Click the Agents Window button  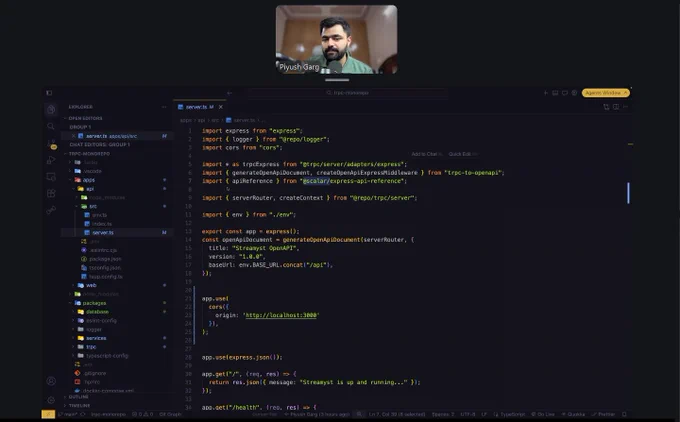[605, 93]
